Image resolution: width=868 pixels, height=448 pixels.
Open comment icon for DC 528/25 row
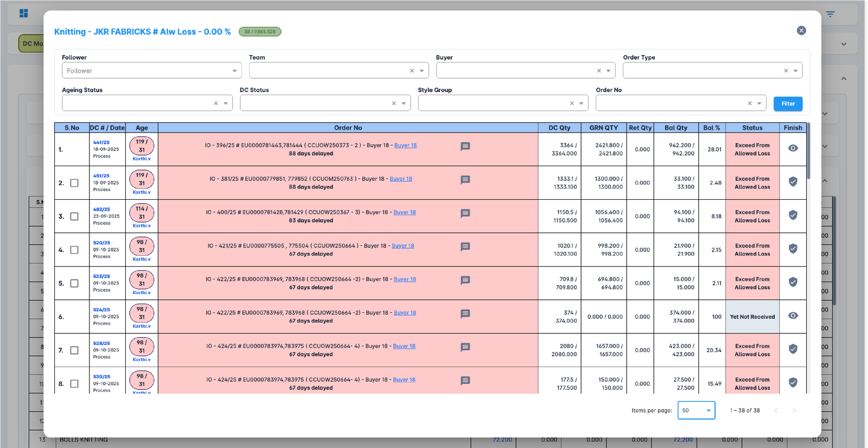465,348
